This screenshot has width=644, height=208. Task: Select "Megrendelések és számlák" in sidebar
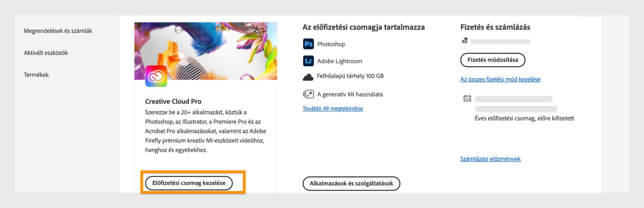click(x=58, y=30)
